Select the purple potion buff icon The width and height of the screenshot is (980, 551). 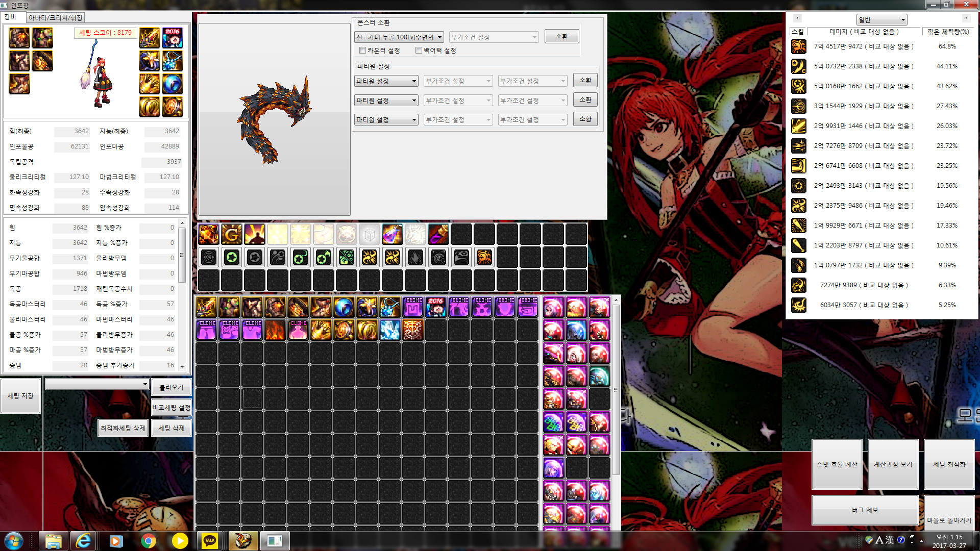(x=392, y=235)
